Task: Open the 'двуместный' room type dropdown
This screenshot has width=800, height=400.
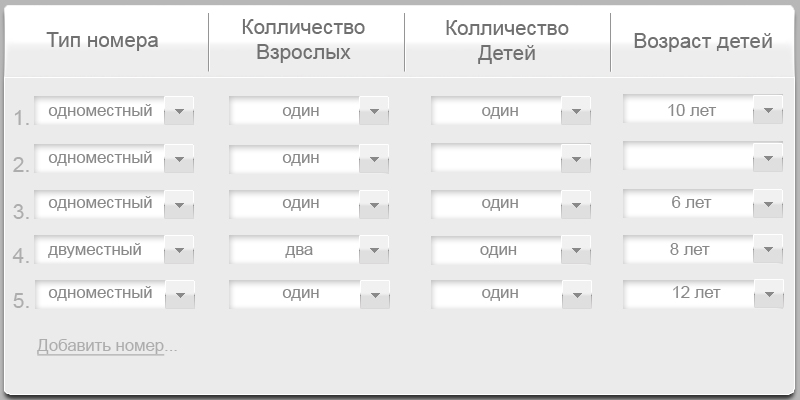Action: [x=179, y=250]
